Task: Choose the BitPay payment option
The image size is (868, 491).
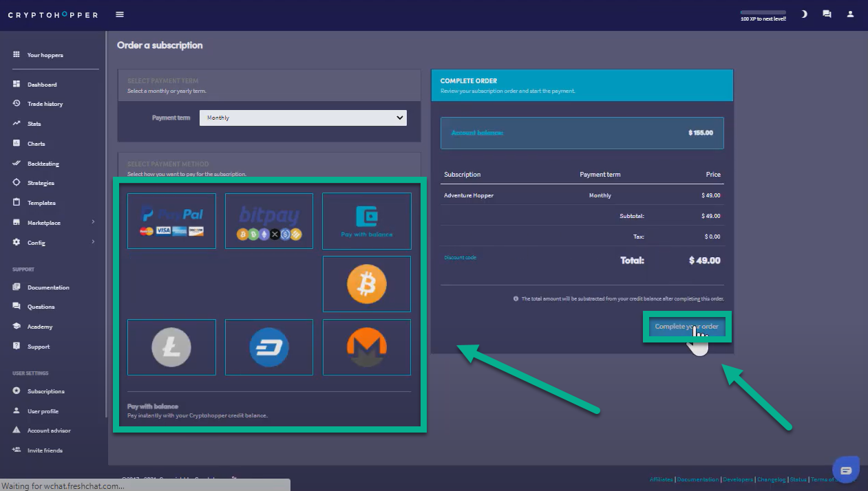Action: (269, 221)
